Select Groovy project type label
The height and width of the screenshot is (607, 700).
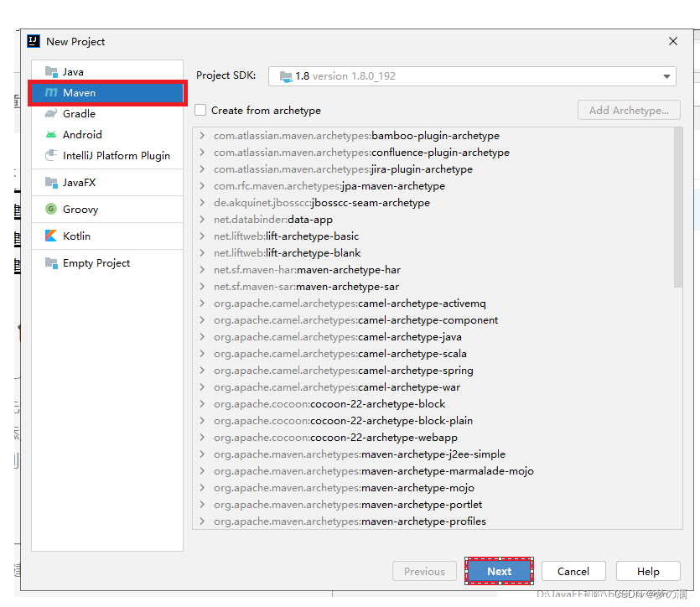80,209
